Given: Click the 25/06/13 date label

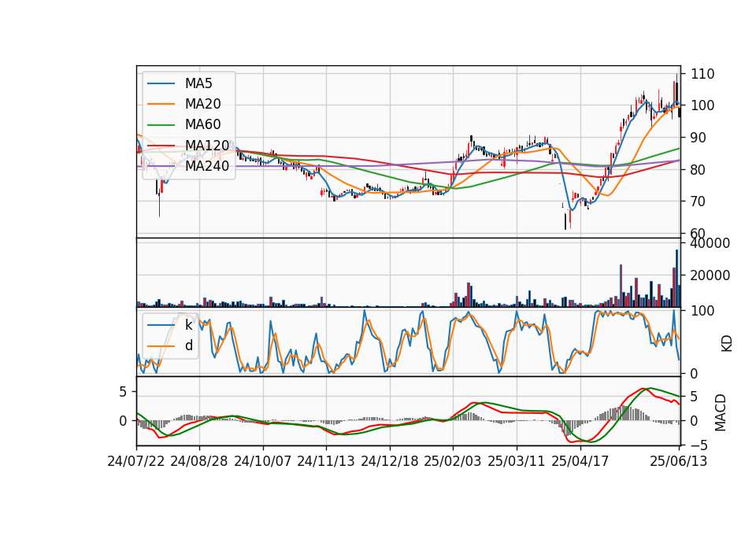Looking at the screenshot, I should coord(679,461).
